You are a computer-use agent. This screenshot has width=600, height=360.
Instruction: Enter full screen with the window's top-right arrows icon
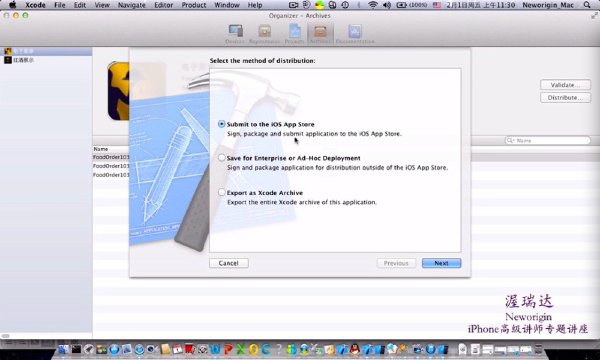(594, 15)
